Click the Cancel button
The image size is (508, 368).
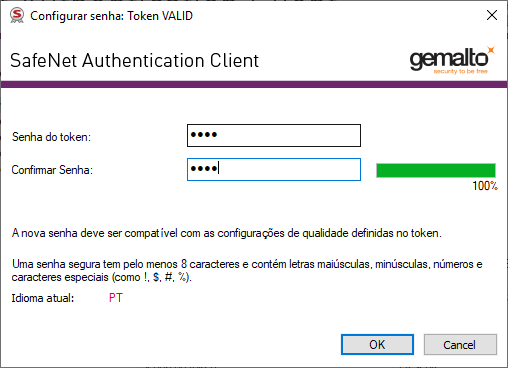pos(460,344)
